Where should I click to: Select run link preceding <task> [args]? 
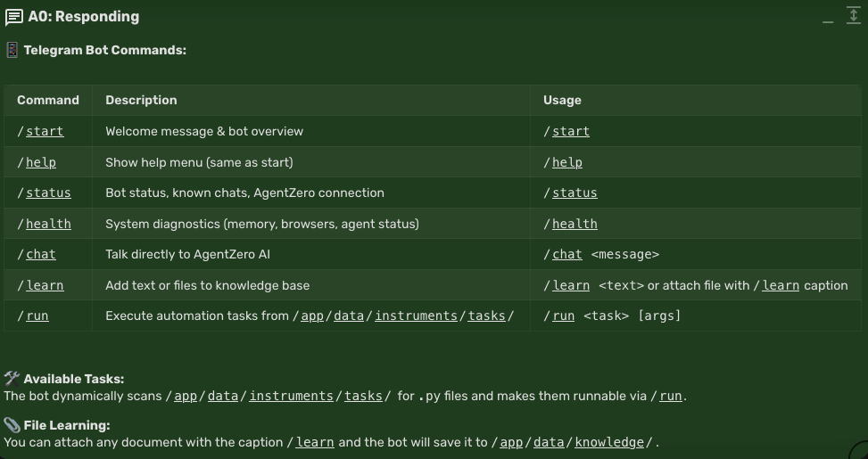pos(563,316)
